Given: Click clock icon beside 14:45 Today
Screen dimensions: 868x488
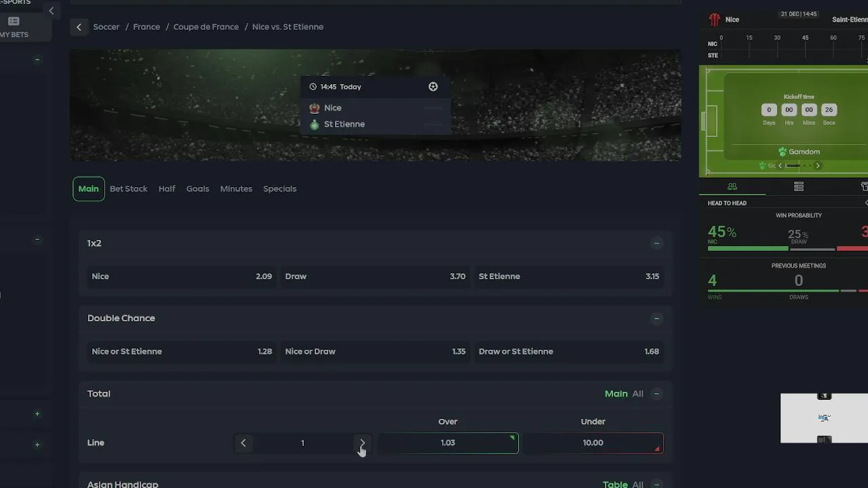Looking at the screenshot, I should click(313, 87).
